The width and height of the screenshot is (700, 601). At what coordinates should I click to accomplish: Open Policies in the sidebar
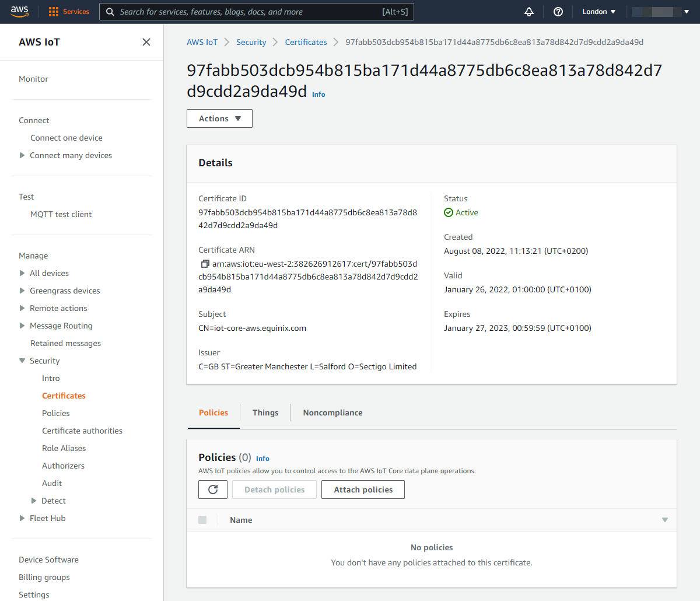pos(56,413)
